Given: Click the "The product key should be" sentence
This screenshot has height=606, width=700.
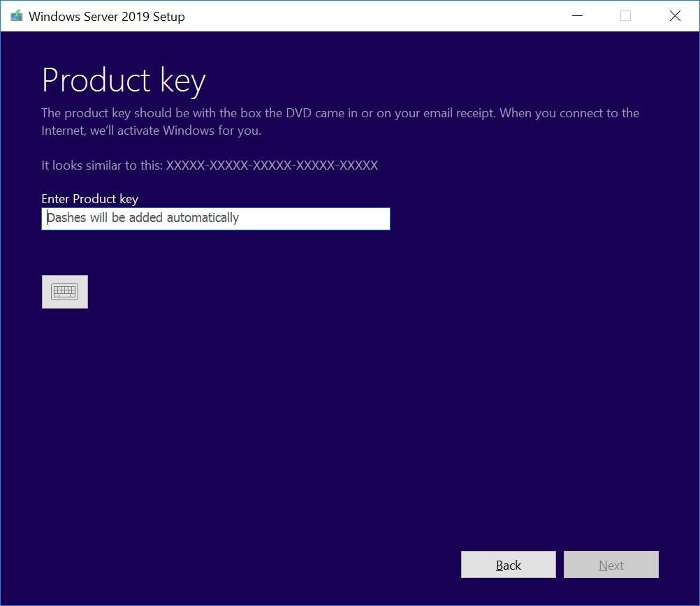Looking at the screenshot, I should click(x=113, y=113).
